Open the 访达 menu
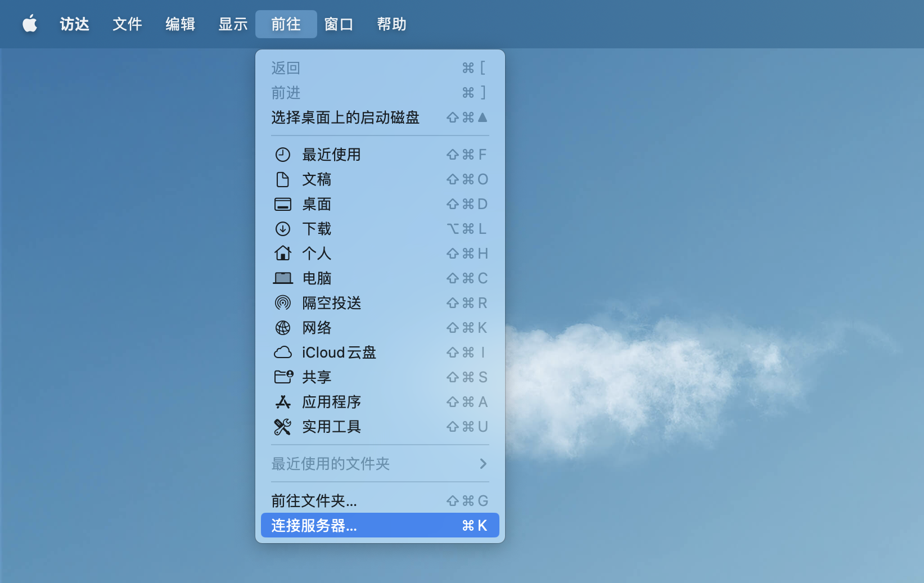The height and width of the screenshot is (583, 924). pyautogui.click(x=74, y=24)
